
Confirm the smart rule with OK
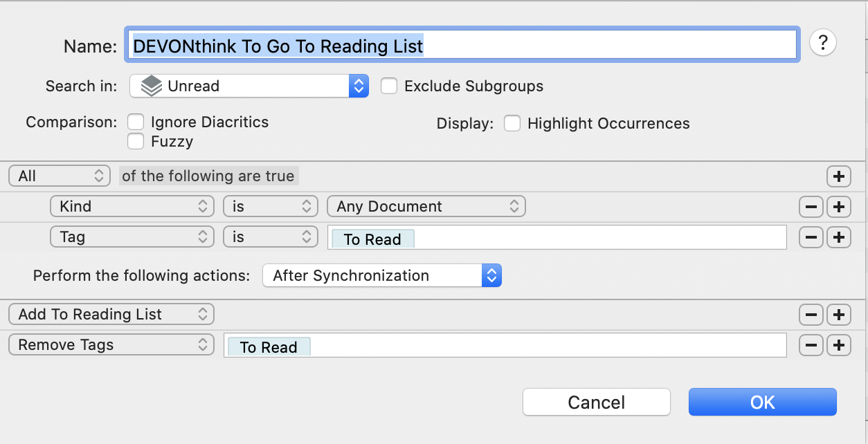762,401
